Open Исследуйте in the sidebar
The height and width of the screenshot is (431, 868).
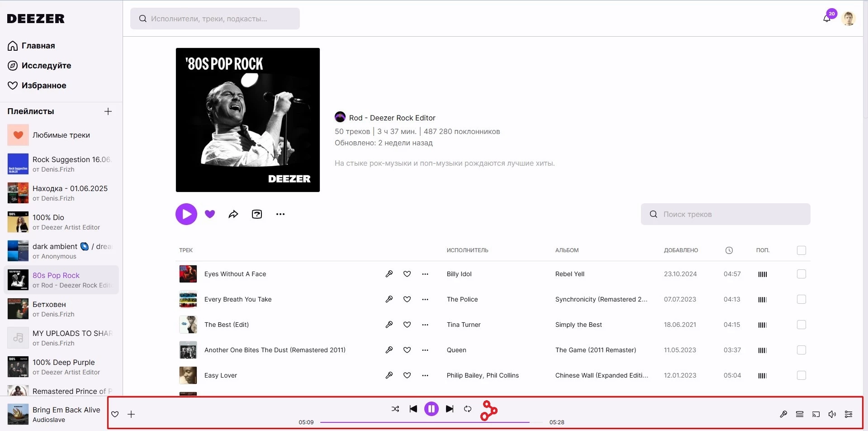[x=39, y=66]
